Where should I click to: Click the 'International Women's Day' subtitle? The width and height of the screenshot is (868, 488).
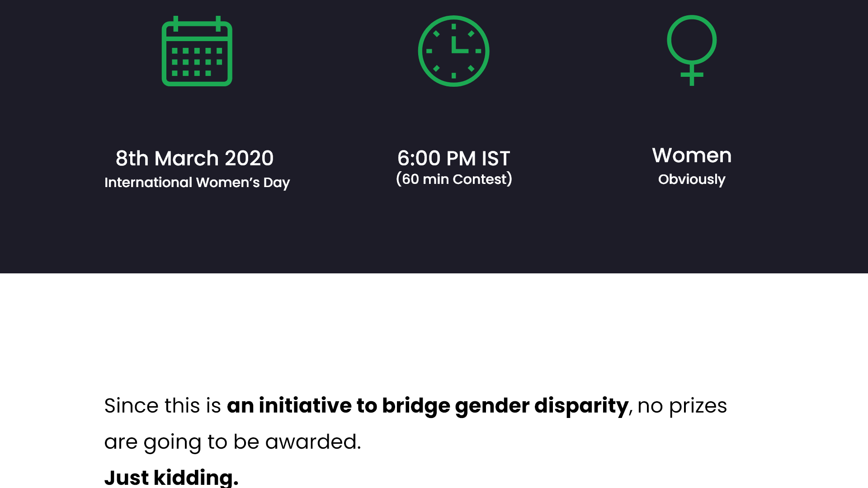197,183
